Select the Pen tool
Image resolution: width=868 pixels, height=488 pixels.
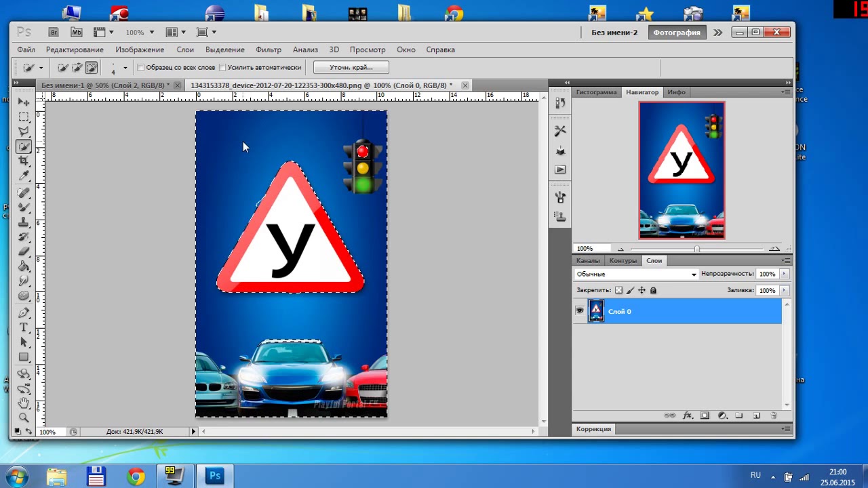24,313
